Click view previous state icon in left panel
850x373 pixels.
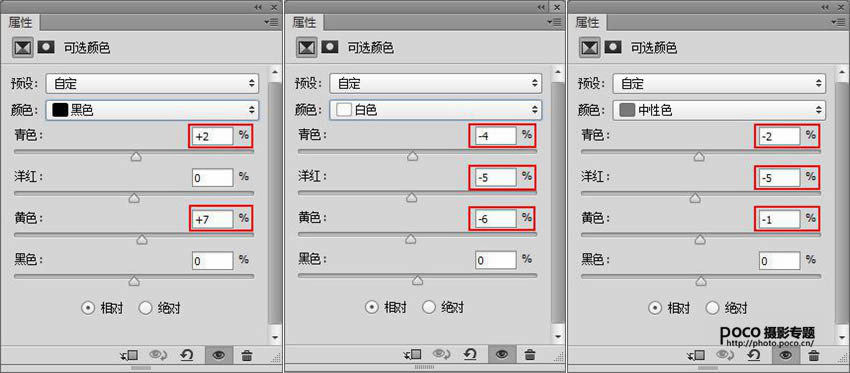(158, 356)
